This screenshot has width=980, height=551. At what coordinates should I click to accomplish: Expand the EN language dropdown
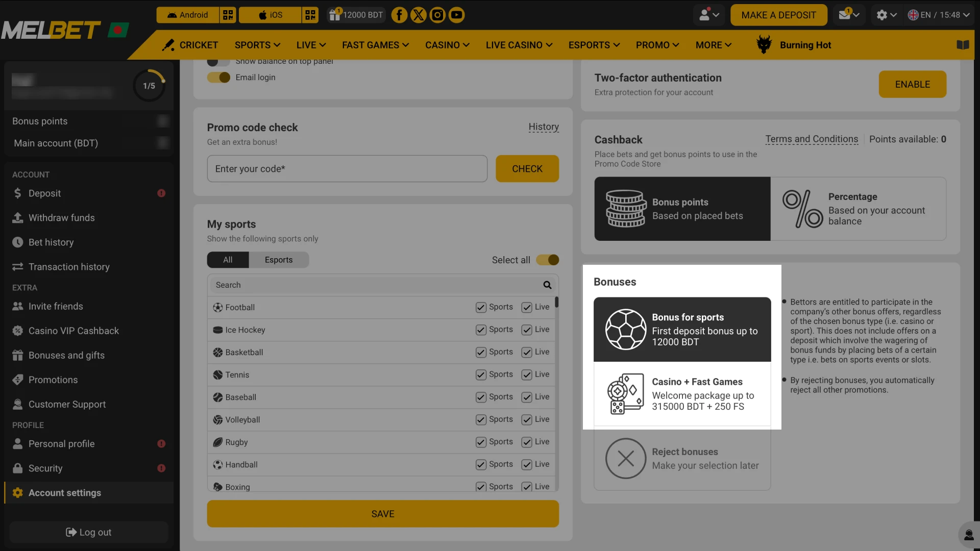pos(939,15)
